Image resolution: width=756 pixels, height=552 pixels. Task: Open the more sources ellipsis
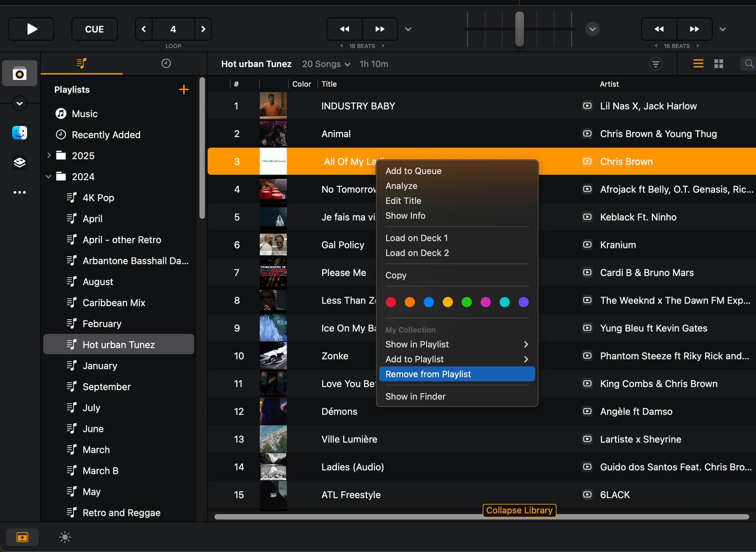[20, 192]
